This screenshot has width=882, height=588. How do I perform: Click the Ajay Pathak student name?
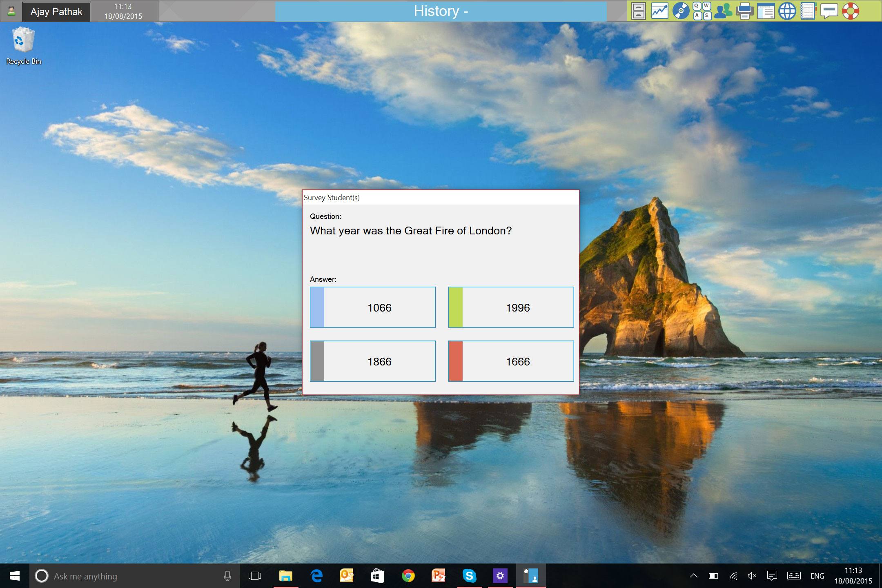[x=56, y=12]
